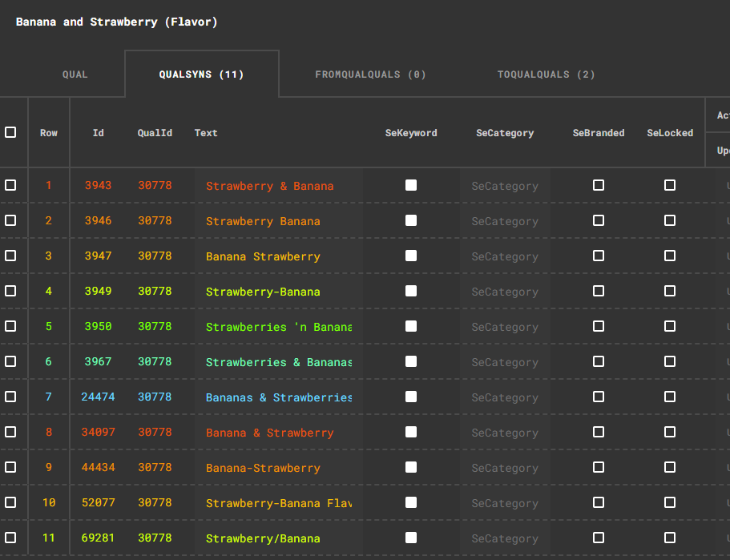The image size is (730, 560).
Task: Sort by the SeCategory column header
Action: [x=505, y=133]
